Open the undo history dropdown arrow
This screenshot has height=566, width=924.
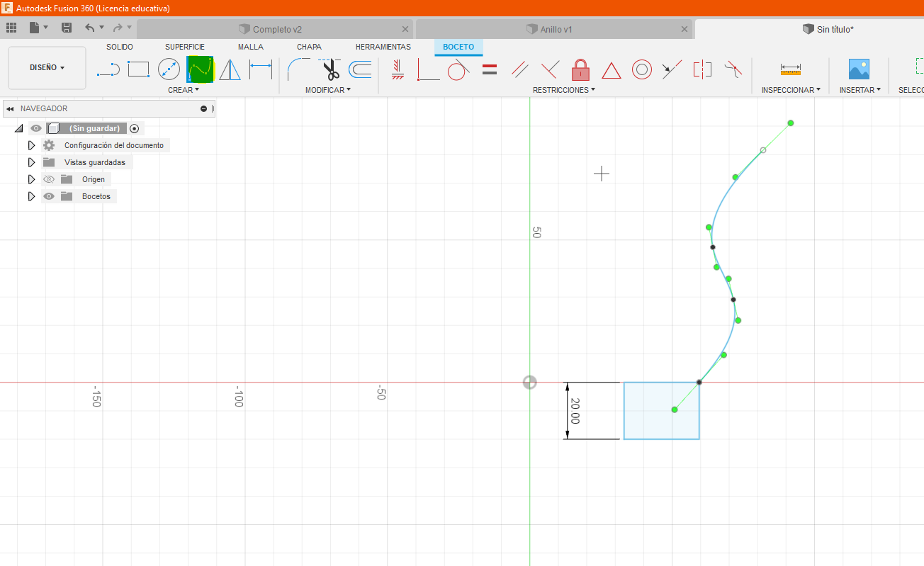point(101,28)
